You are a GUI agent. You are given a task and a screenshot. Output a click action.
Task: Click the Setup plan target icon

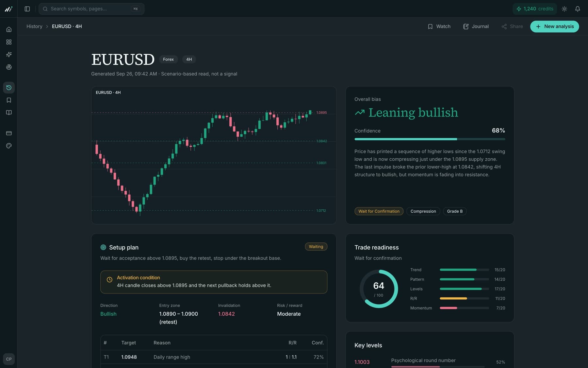[103, 247]
